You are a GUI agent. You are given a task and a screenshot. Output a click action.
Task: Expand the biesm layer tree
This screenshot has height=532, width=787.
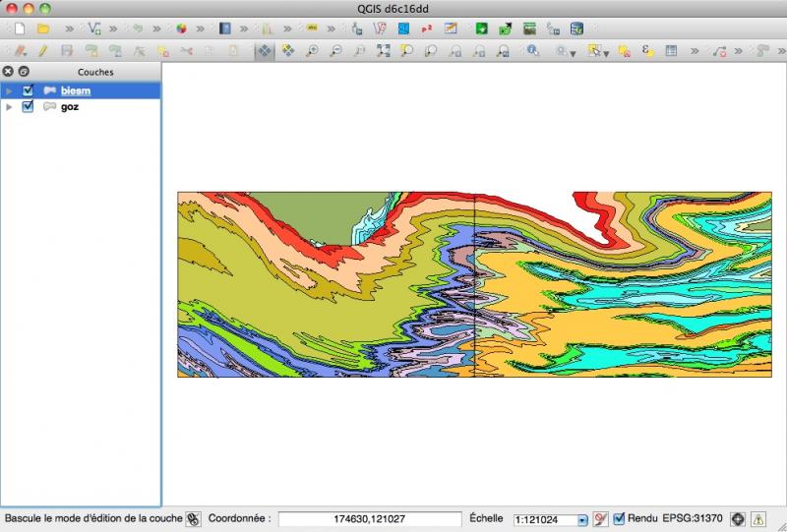coord(10,90)
